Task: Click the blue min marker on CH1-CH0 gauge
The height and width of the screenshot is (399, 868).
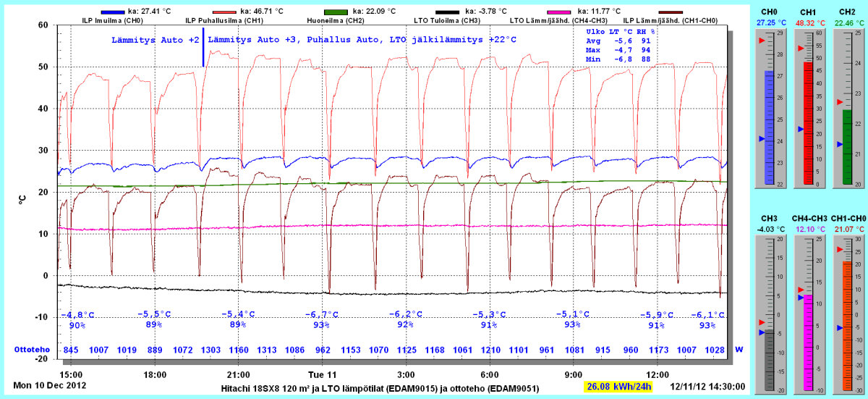Action: pos(839,328)
